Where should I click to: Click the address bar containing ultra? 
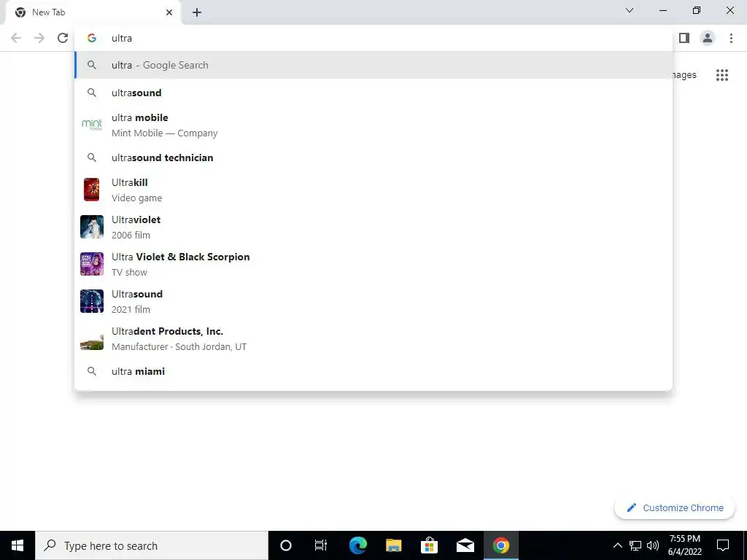(x=373, y=38)
